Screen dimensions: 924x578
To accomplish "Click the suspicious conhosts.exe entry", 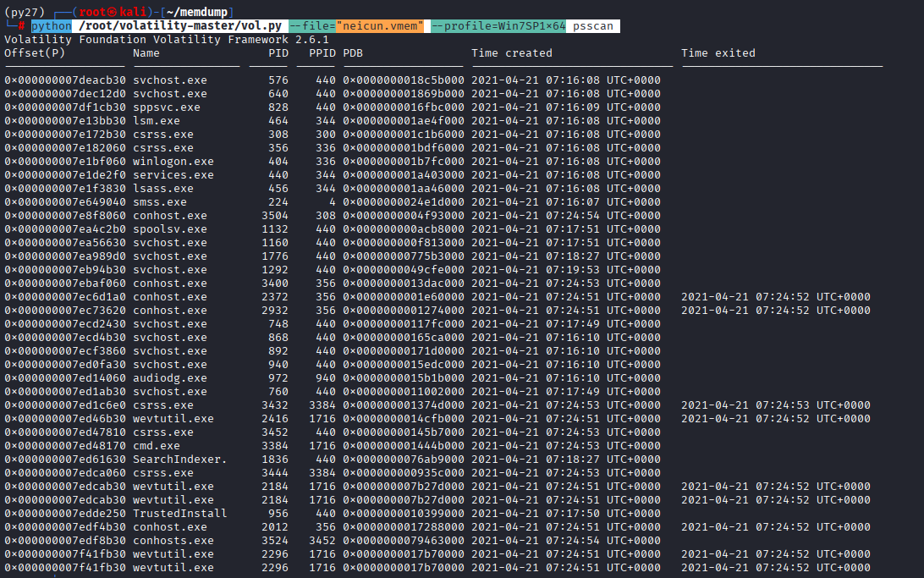I will click(x=173, y=541).
